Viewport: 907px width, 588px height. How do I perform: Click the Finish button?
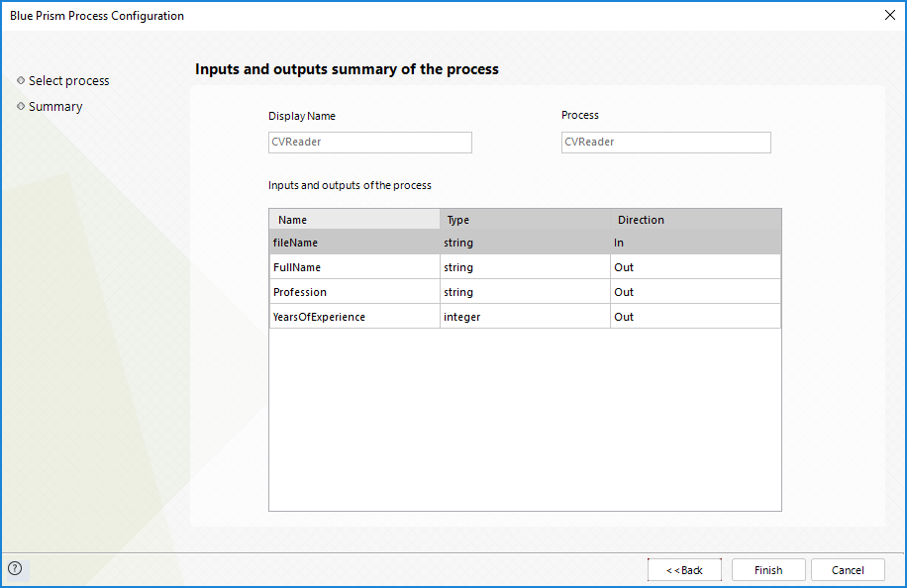(x=768, y=570)
